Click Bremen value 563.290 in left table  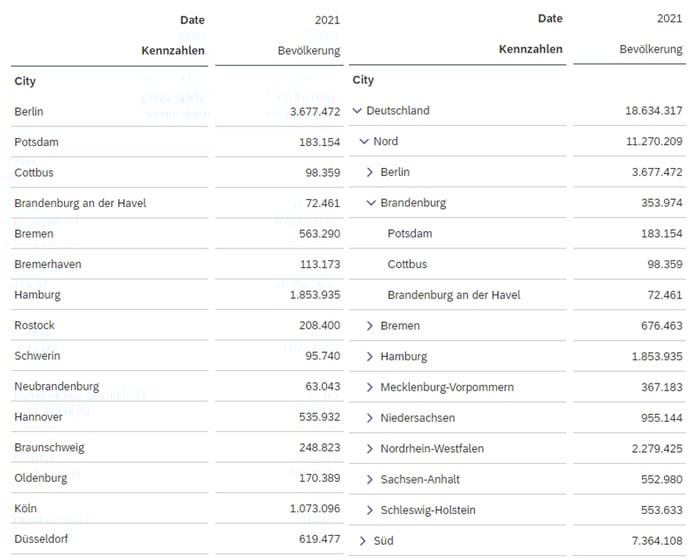[x=320, y=234]
